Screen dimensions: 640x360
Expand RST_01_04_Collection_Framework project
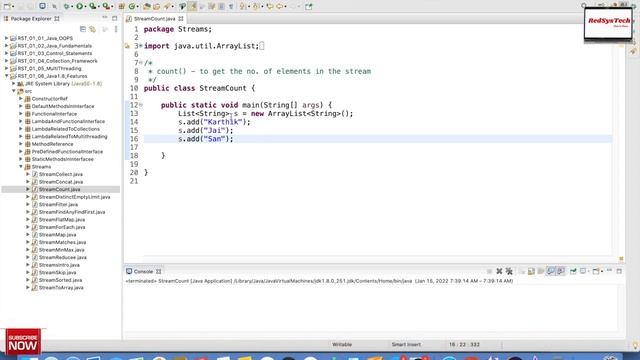(7, 61)
